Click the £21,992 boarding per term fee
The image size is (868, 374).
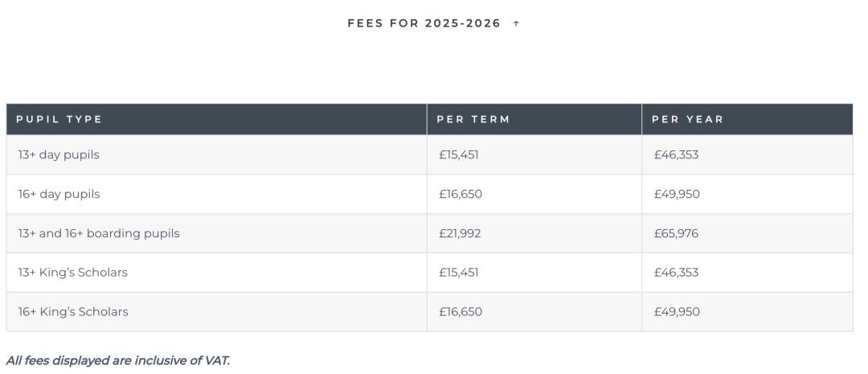point(460,234)
